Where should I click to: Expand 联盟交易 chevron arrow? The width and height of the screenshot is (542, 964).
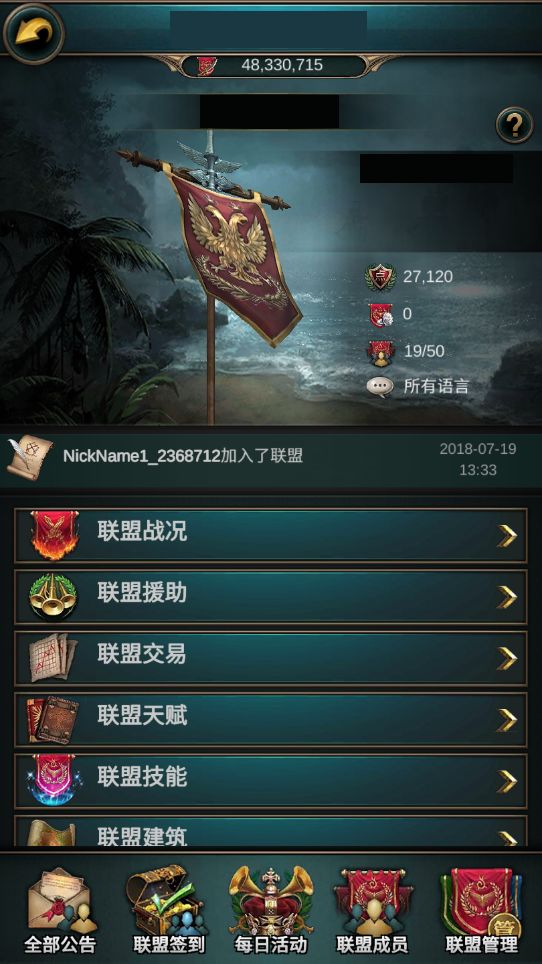point(507,658)
